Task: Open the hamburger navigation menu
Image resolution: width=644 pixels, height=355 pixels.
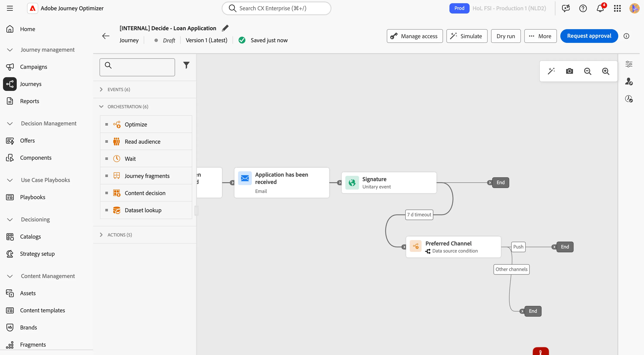Action: [x=10, y=8]
